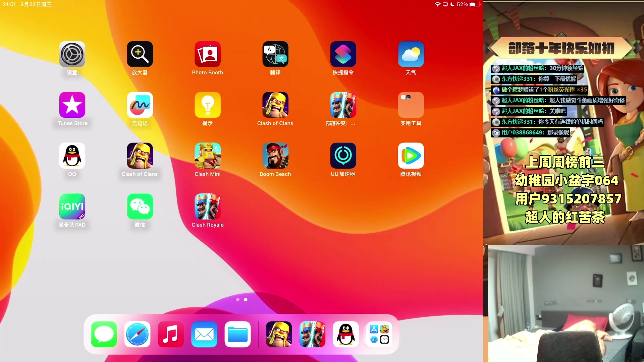The width and height of the screenshot is (644, 362).
Task: Launch Clash Royale from the dock
Action: 312,334
